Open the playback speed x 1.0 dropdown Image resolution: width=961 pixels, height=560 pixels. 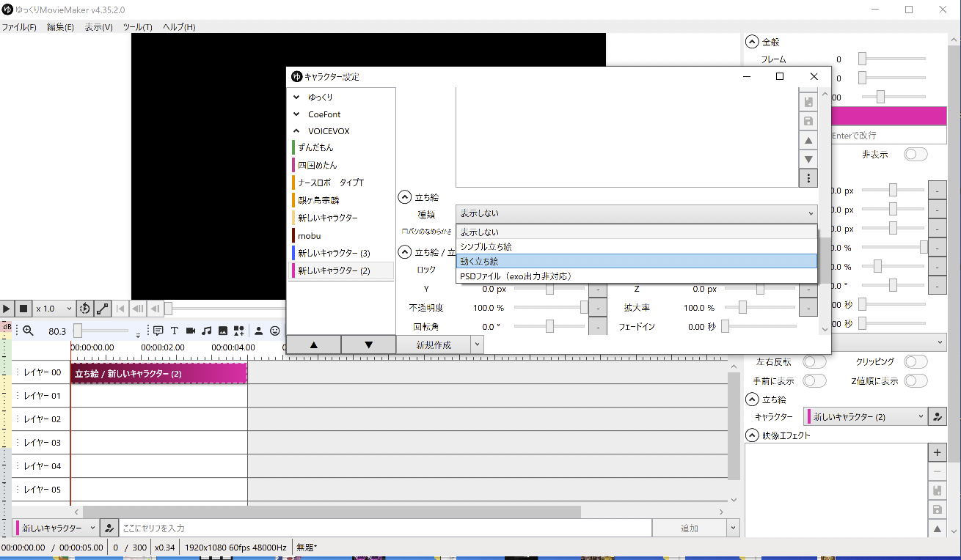click(x=54, y=309)
